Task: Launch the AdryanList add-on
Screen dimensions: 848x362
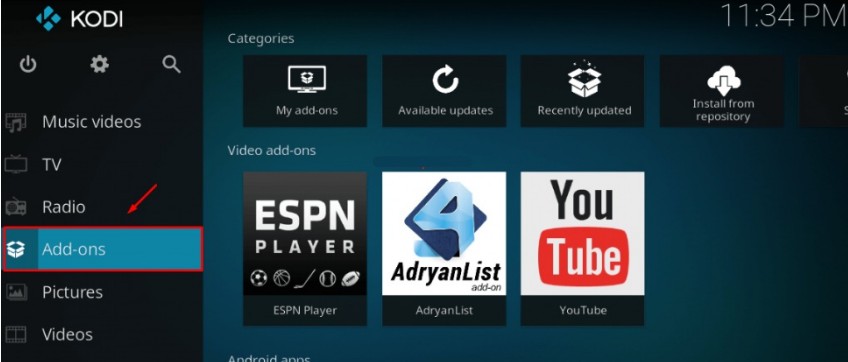Action: tap(444, 249)
